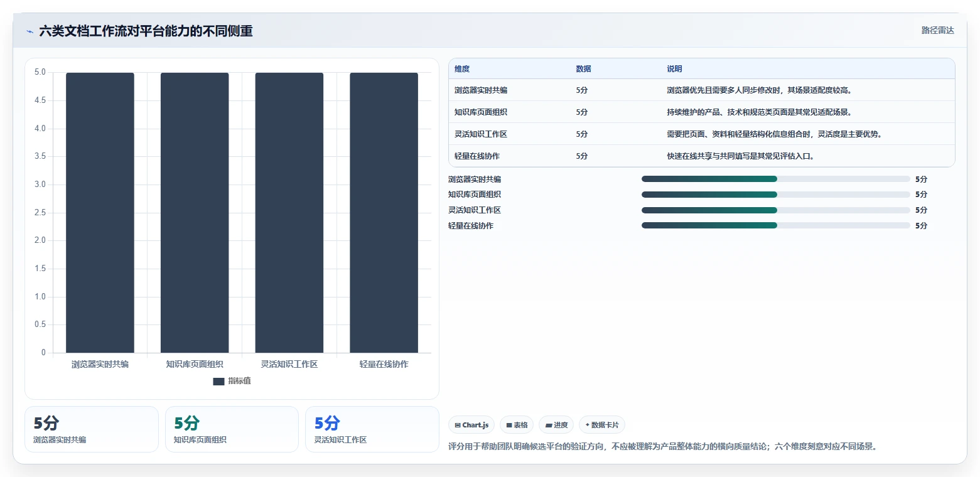The image size is (980, 477).
Task: Click the 维度 column header
Action: pyautogui.click(x=462, y=69)
